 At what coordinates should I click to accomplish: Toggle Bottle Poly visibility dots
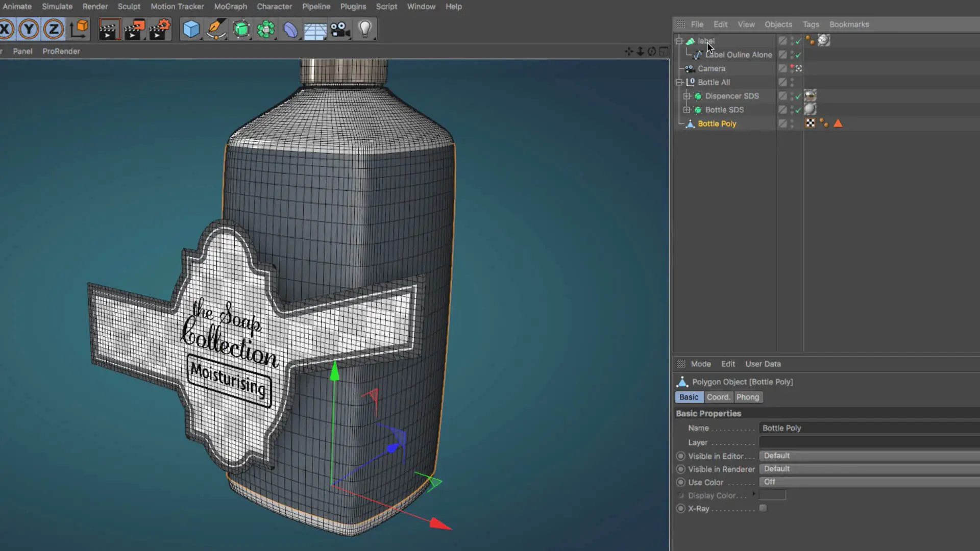tap(792, 123)
